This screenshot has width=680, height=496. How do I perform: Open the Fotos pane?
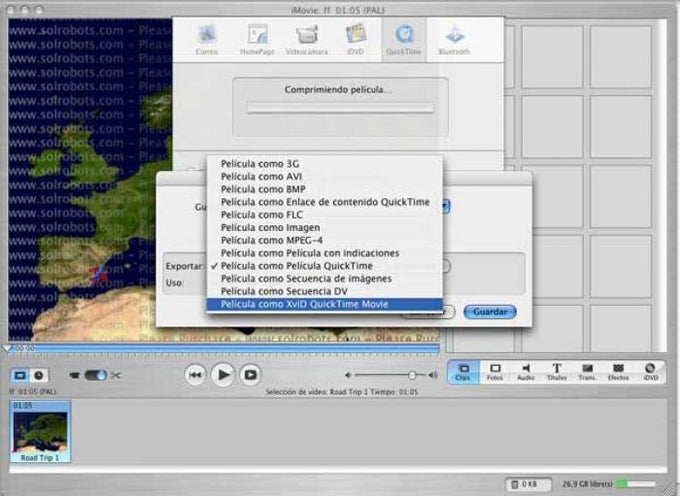(x=495, y=372)
